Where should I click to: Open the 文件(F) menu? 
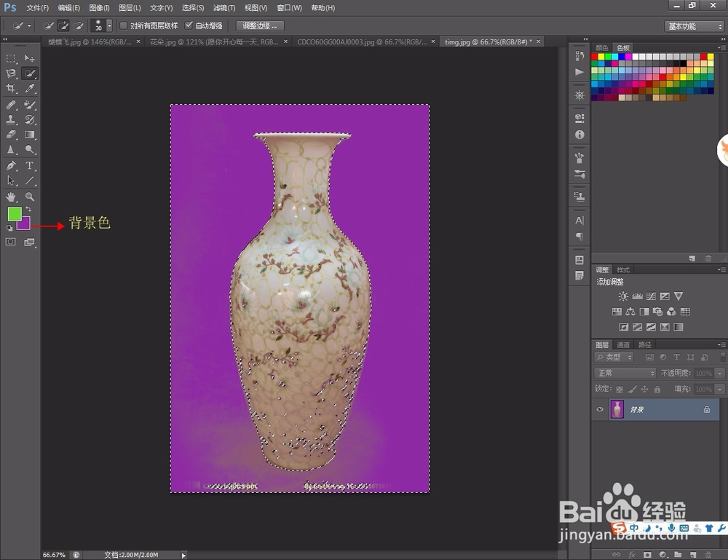pos(38,8)
